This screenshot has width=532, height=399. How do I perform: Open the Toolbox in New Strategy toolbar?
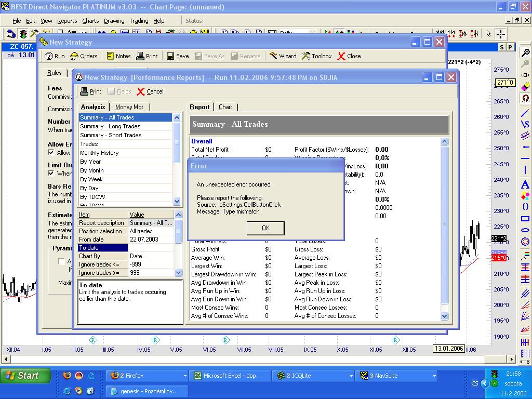(316, 56)
